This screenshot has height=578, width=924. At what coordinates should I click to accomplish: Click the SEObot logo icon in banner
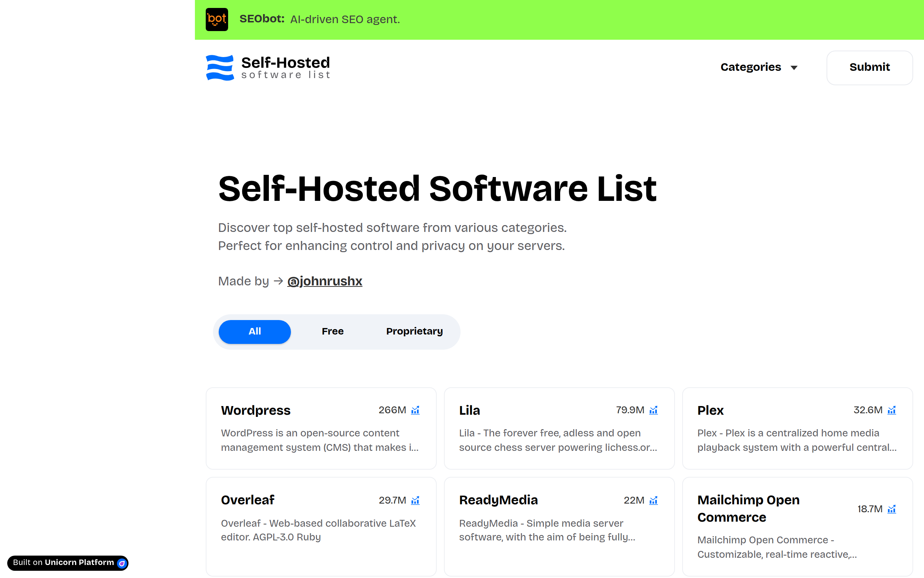217,19
